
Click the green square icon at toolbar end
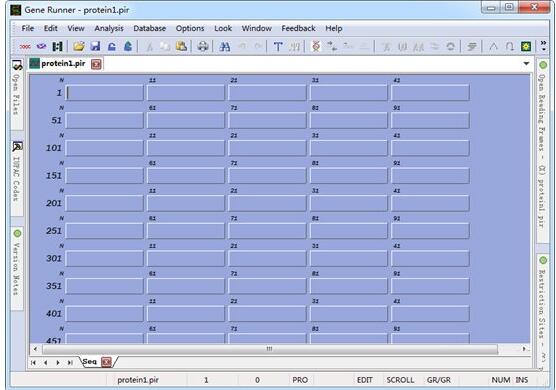[x=526, y=46]
